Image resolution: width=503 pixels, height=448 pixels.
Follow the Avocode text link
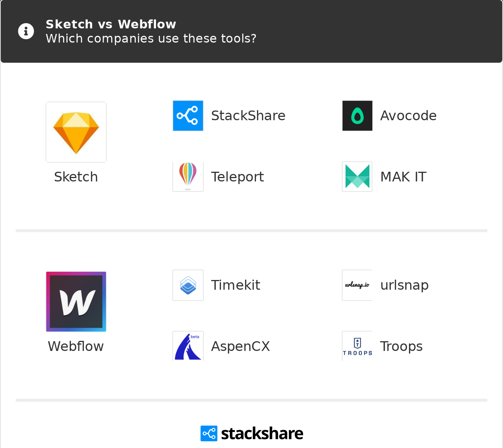click(x=408, y=116)
